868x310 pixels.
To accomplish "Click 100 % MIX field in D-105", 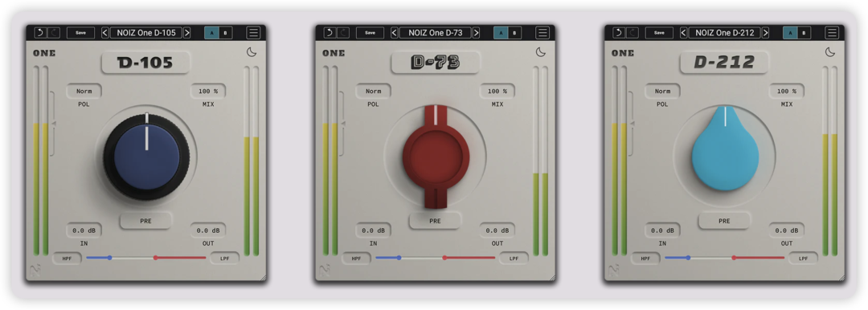I will (208, 92).
